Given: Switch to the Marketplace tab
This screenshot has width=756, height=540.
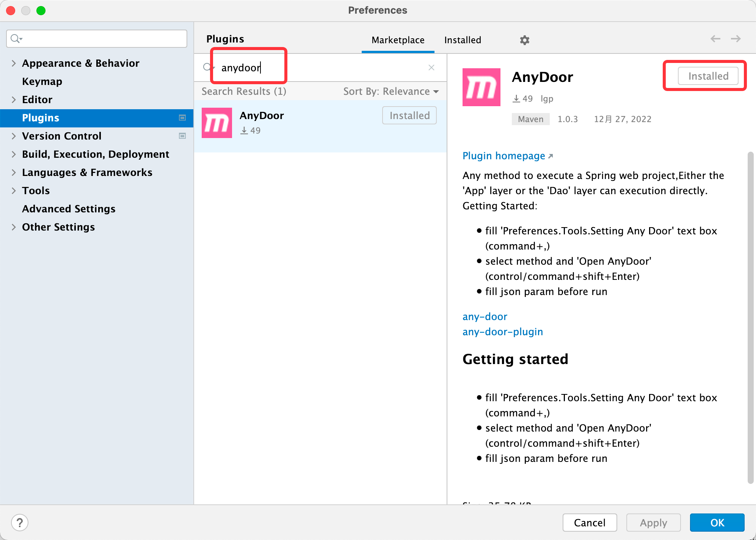Looking at the screenshot, I should pos(398,40).
